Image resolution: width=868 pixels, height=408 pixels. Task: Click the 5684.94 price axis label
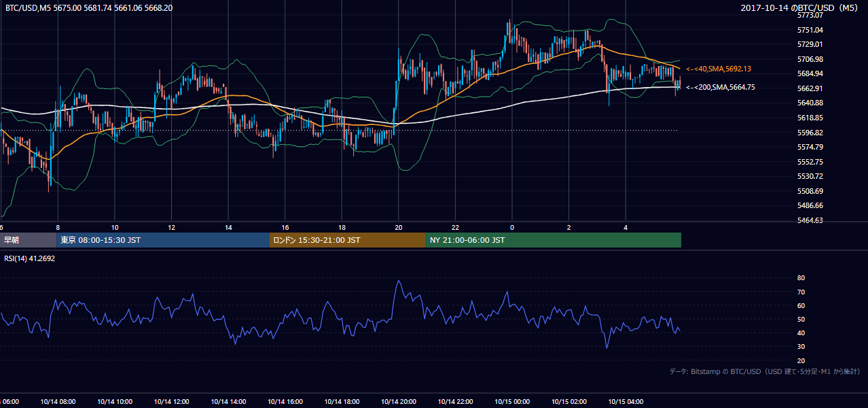pos(810,73)
